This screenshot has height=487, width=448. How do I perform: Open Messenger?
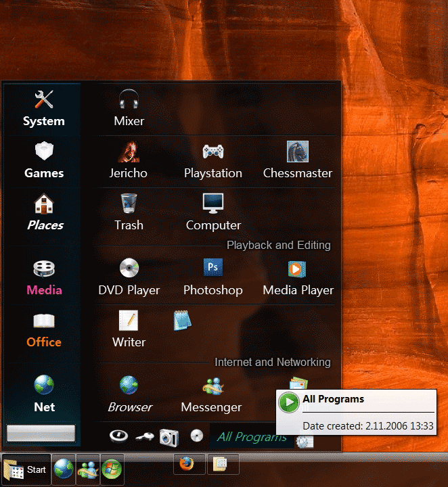tap(212, 387)
